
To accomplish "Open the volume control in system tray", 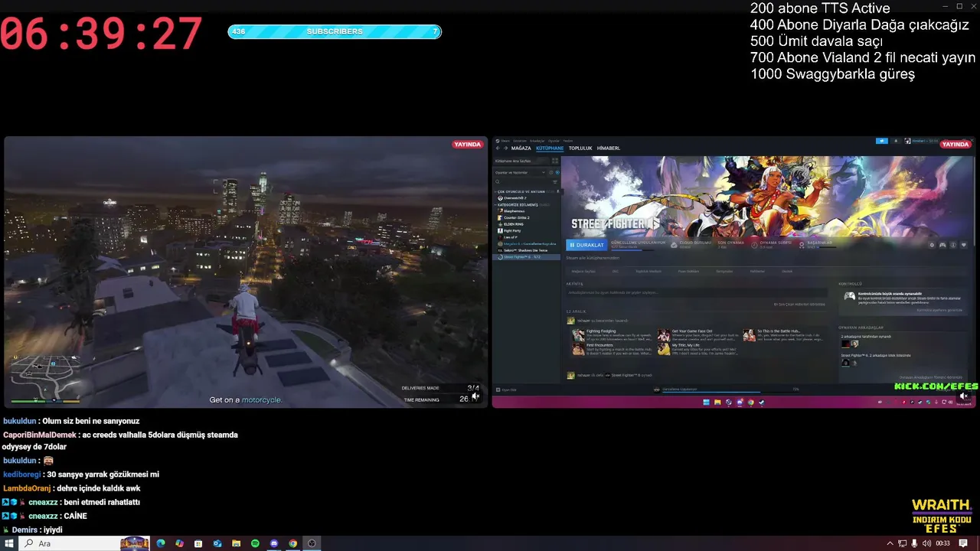I will pyautogui.click(x=926, y=543).
